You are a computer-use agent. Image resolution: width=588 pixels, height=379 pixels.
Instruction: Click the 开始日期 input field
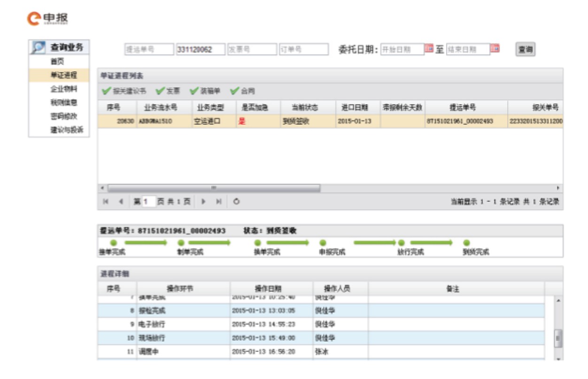click(402, 49)
